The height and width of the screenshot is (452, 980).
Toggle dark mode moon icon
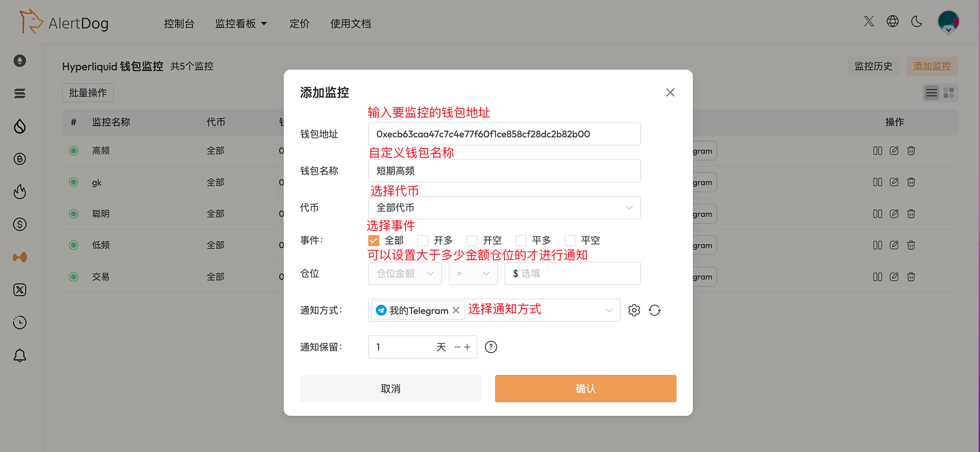pos(917,21)
